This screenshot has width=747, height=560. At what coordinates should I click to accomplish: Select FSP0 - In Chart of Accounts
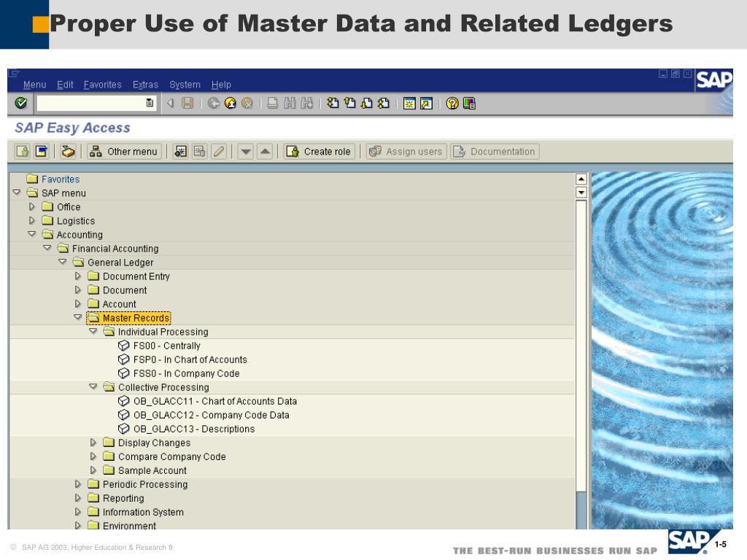click(x=190, y=359)
